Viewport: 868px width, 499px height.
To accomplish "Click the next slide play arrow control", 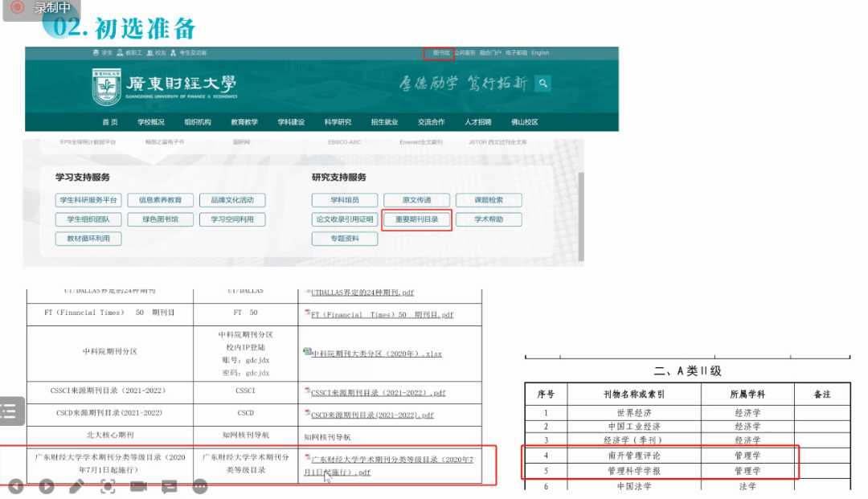I will pos(47,486).
